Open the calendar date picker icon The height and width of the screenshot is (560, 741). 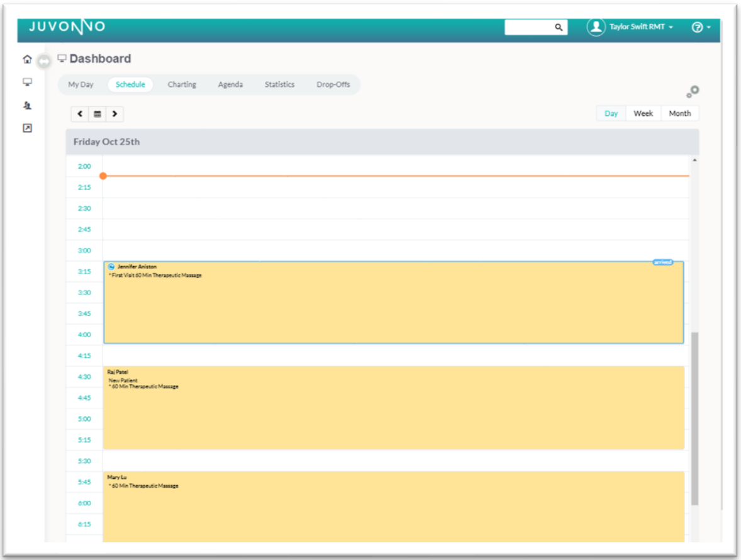(97, 114)
